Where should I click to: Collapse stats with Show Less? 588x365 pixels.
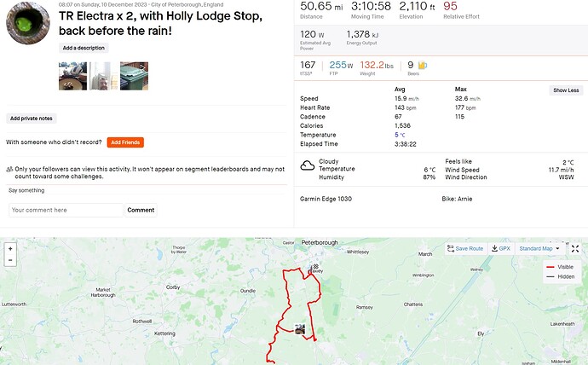point(566,90)
